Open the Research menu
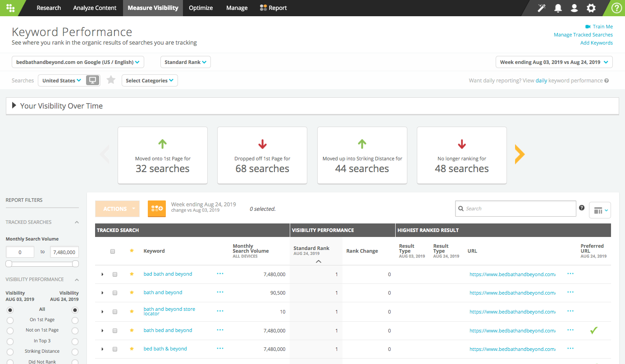 coord(49,8)
